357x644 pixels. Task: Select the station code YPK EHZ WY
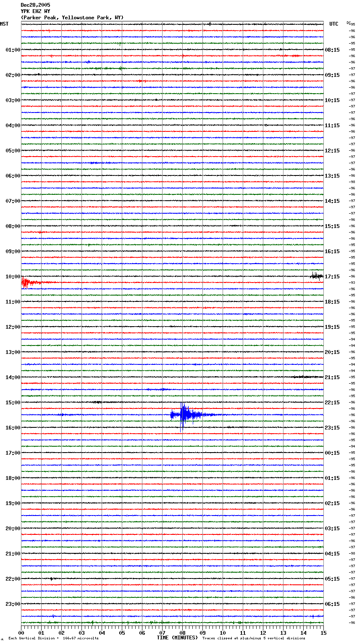(x=35, y=11)
